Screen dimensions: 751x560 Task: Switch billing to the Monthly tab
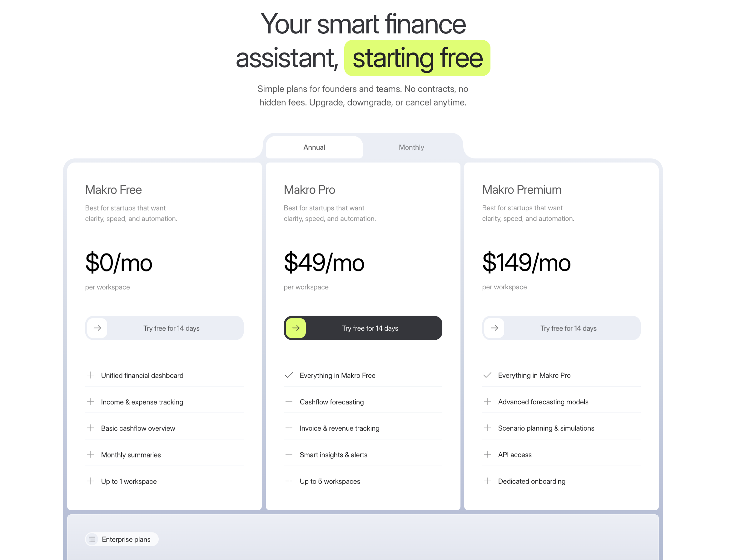coord(411,147)
